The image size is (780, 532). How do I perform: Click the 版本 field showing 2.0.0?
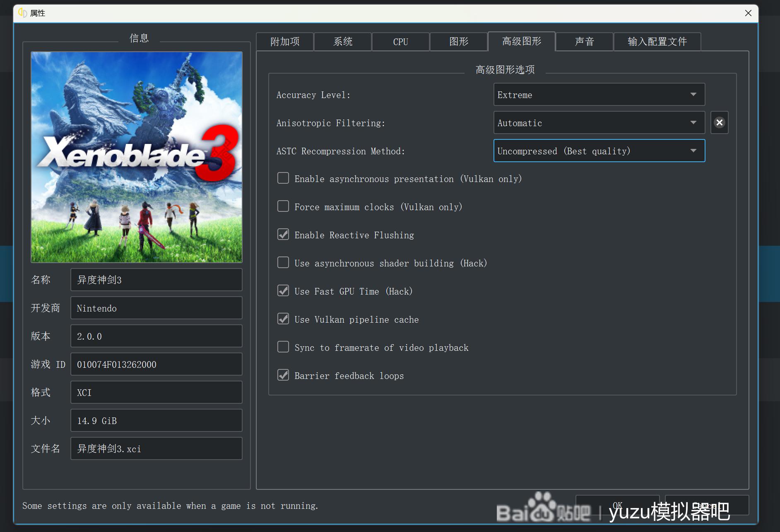coord(156,336)
